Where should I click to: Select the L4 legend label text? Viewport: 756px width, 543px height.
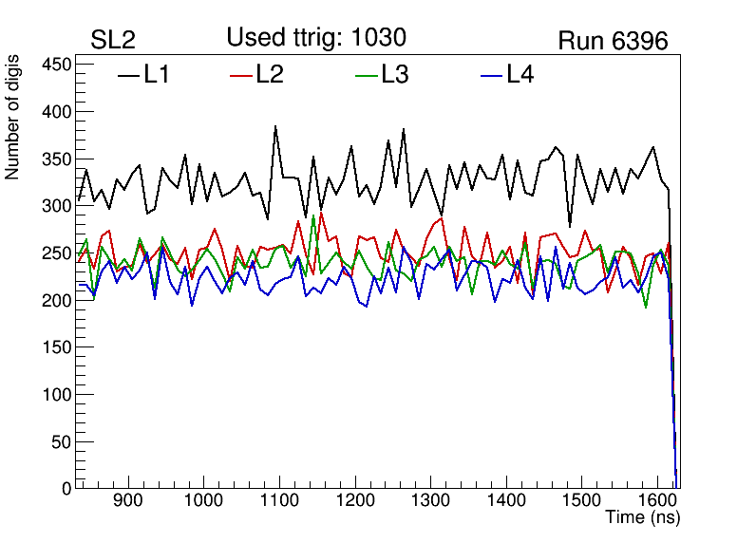point(520,74)
